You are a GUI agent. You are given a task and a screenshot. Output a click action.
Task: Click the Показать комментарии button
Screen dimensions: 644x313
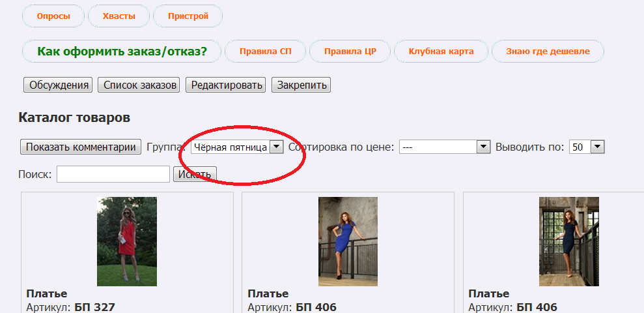click(81, 147)
